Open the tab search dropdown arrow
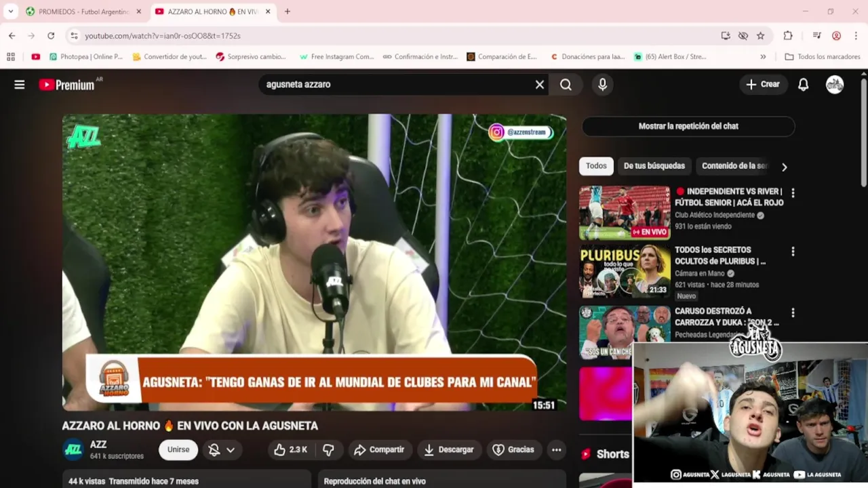The height and width of the screenshot is (488, 868). [x=11, y=12]
